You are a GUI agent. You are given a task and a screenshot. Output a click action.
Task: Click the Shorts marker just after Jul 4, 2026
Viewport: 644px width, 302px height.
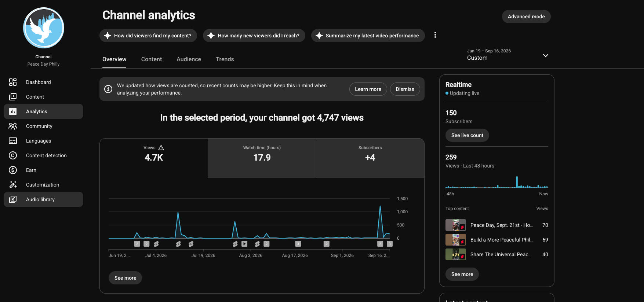point(156,244)
